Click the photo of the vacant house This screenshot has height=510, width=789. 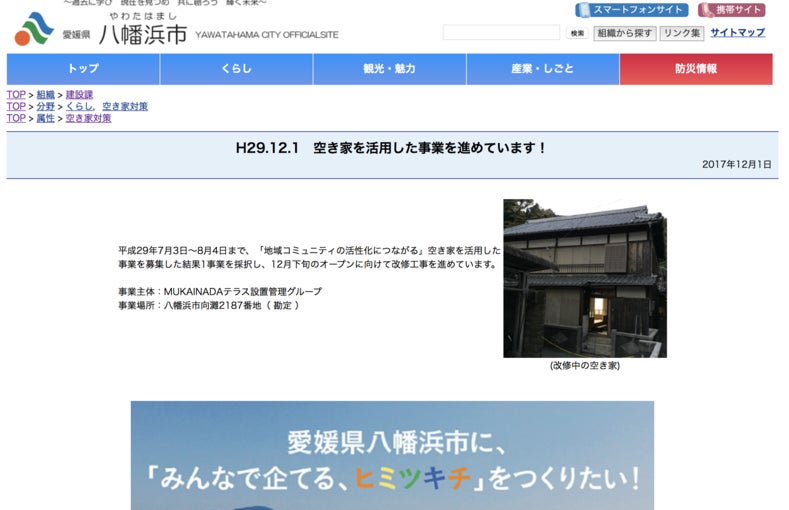(584, 278)
